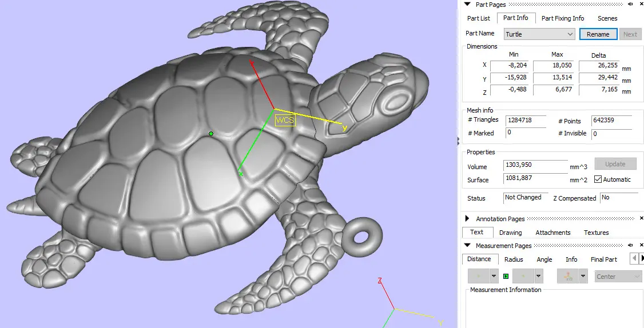Switch to the Final Part tab
Viewport: 644px width, 328px height.
click(604, 259)
